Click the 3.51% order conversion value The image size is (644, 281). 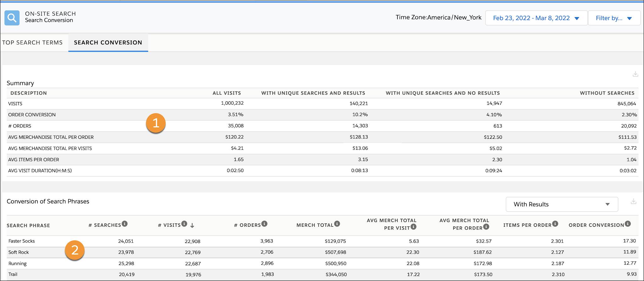click(236, 115)
